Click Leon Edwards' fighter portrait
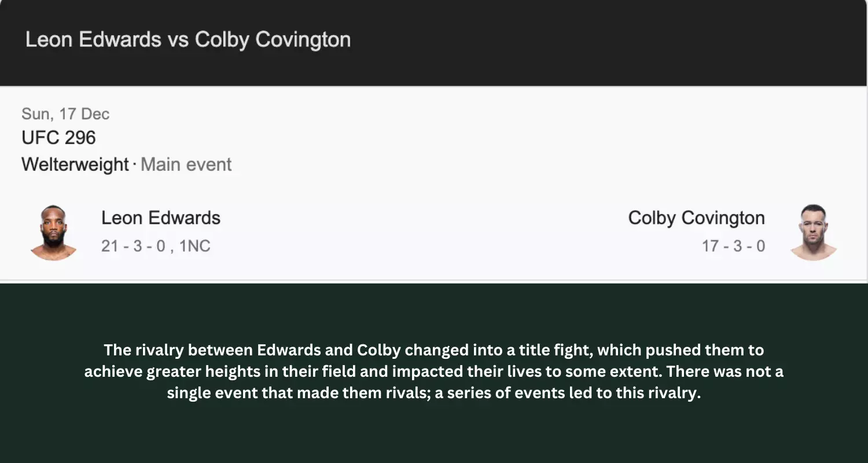Screen dimensions: 868x463 point(53,232)
